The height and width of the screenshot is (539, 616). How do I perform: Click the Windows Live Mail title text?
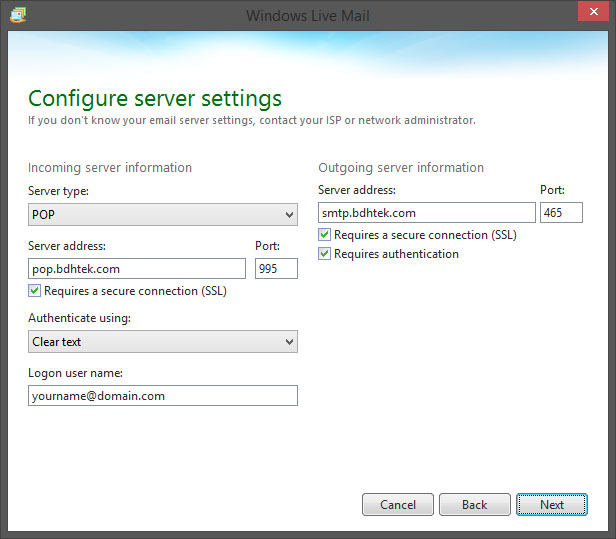[307, 14]
